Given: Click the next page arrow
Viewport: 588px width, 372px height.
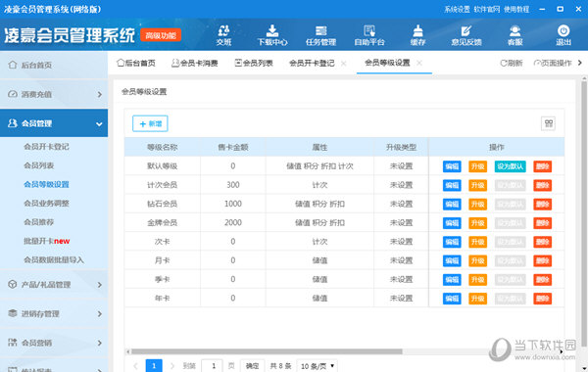Looking at the screenshot, I should point(172,365).
